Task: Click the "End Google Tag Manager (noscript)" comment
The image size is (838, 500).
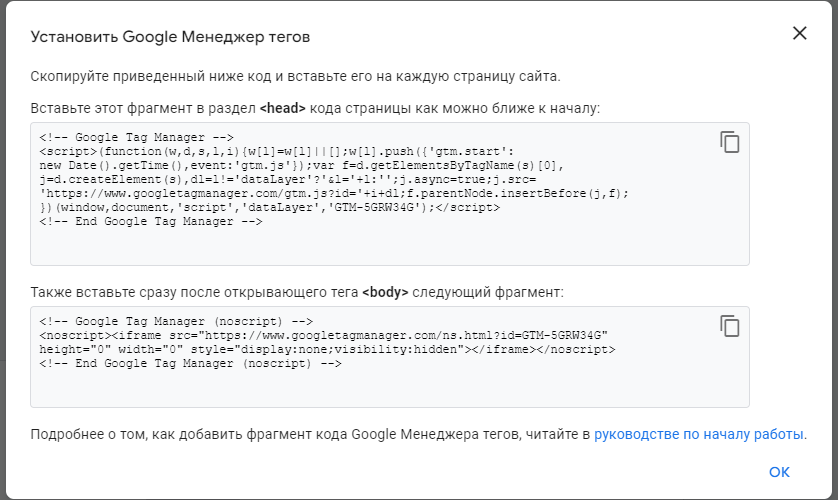Action: coord(191,364)
